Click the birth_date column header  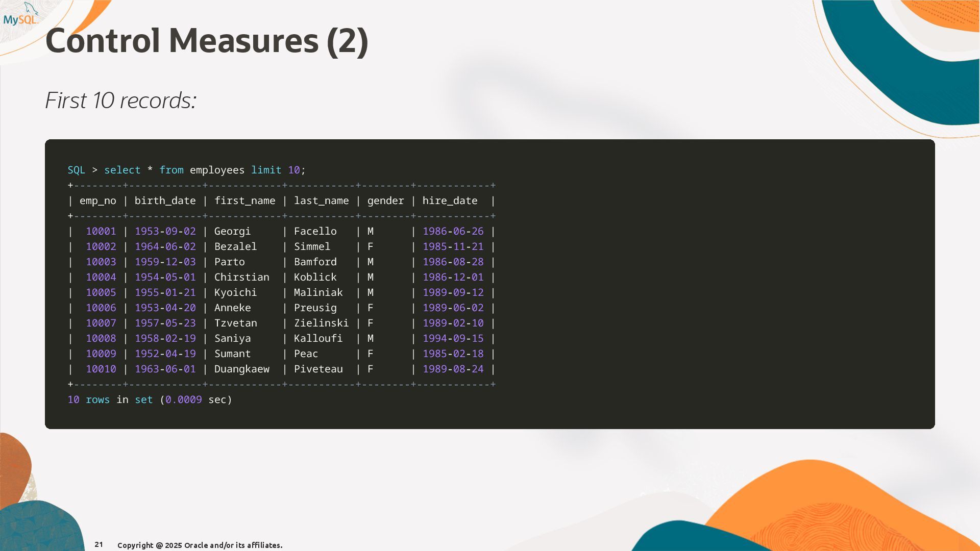tap(165, 201)
